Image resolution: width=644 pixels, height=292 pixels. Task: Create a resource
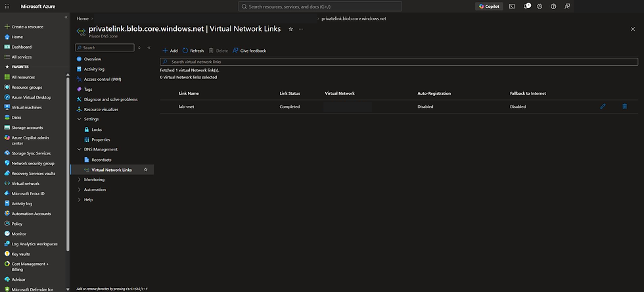(24, 27)
